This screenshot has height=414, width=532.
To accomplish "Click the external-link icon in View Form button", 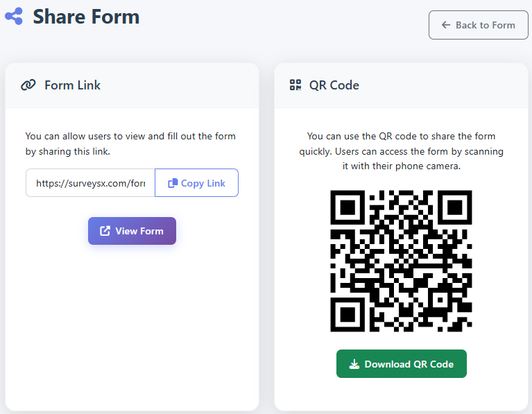I will tap(105, 231).
